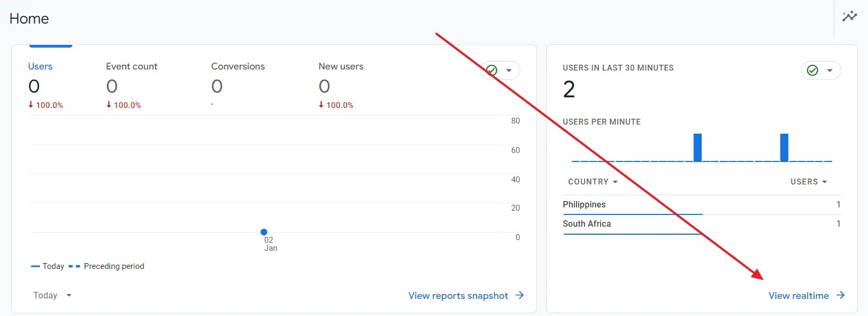Click the Preceding period legend marker
Viewport: 868px width, 316px height.
coord(75,266)
